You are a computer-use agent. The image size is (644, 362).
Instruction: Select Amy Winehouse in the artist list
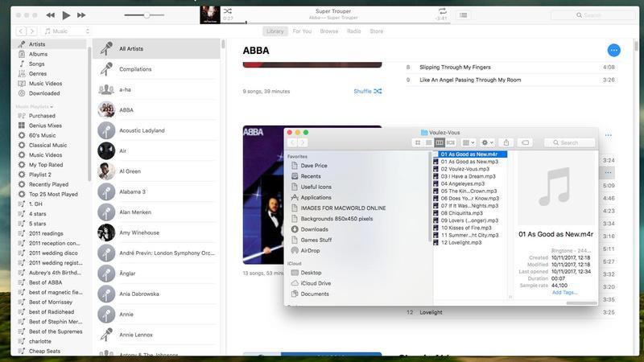156,232
